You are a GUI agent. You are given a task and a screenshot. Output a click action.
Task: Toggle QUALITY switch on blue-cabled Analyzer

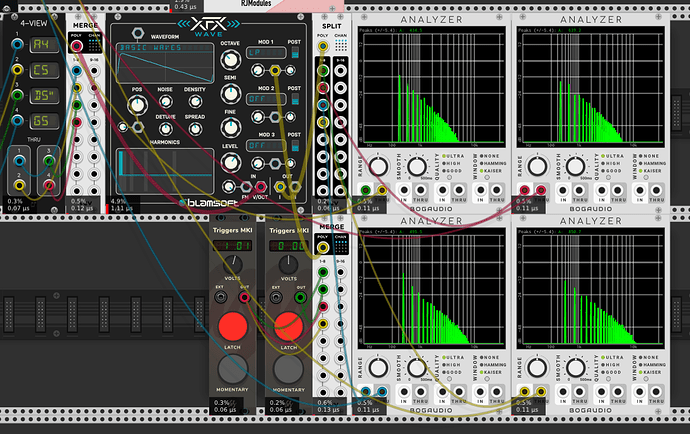(x=449, y=379)
